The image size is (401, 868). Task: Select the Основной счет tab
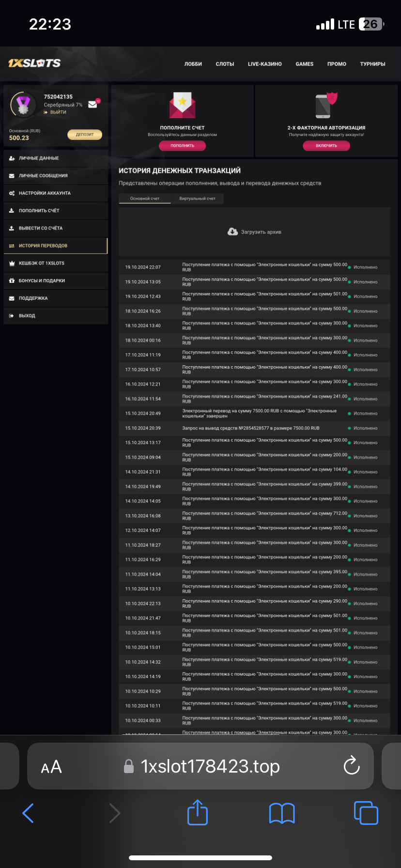145,199
